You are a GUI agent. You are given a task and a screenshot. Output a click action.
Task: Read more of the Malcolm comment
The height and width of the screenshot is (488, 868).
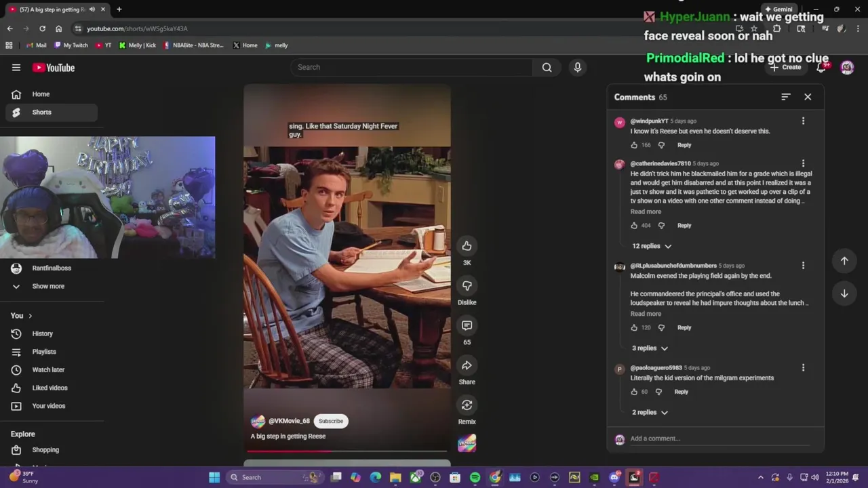pyautogui.click(x=646, y=314)
